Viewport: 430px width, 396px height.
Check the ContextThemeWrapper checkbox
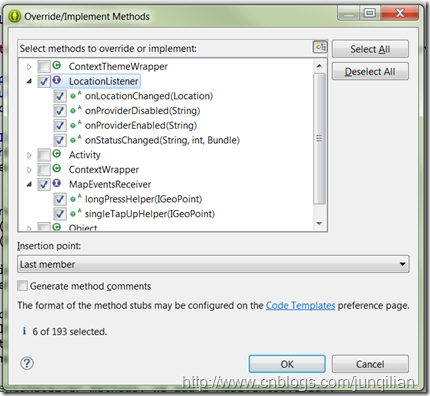tap(44, 66)
